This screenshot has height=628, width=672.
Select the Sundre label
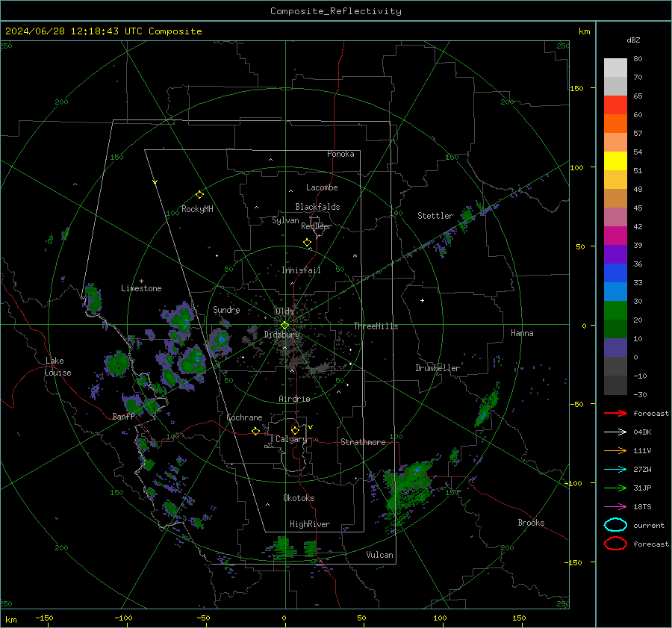click(x=226, y=309)
